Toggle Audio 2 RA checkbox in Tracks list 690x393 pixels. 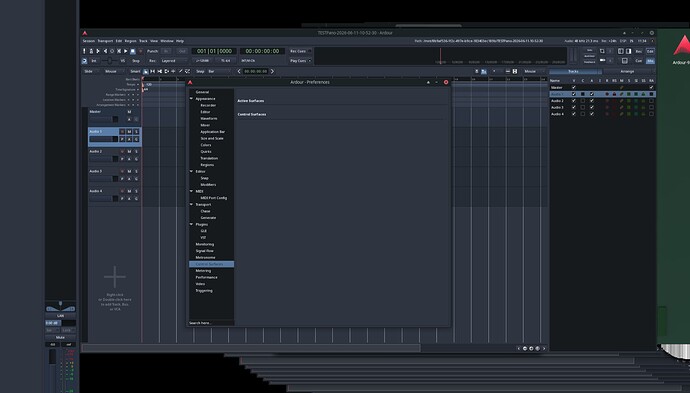651,101
